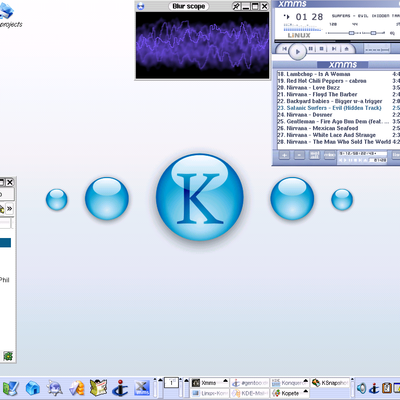Select track 28 Nirvana - The Man Who Sold The World
Viewport: 400px width, 400px height.
point(338,142)
